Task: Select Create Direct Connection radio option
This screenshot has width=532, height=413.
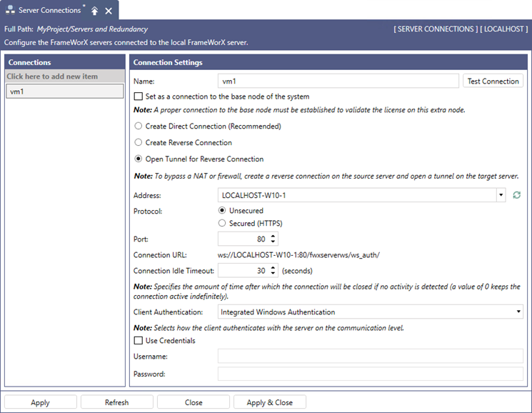Action: [x=138, y=126]
